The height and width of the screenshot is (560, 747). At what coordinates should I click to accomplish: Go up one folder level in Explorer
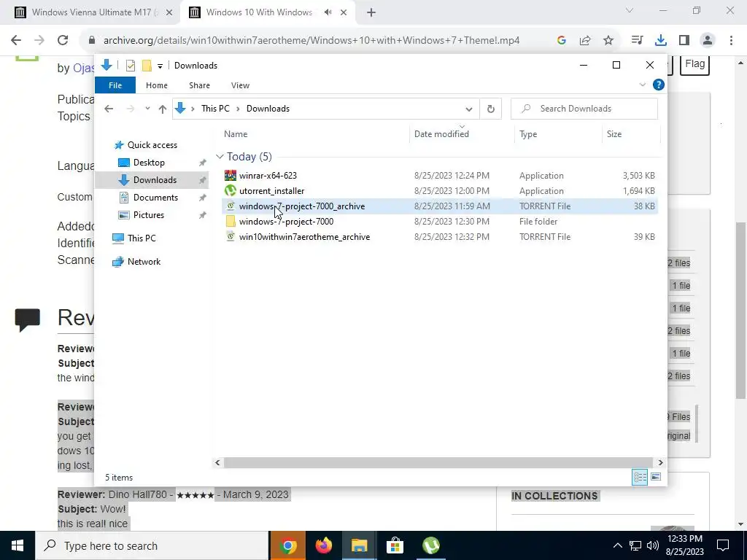pyautogui.click(x=163, y=109)
